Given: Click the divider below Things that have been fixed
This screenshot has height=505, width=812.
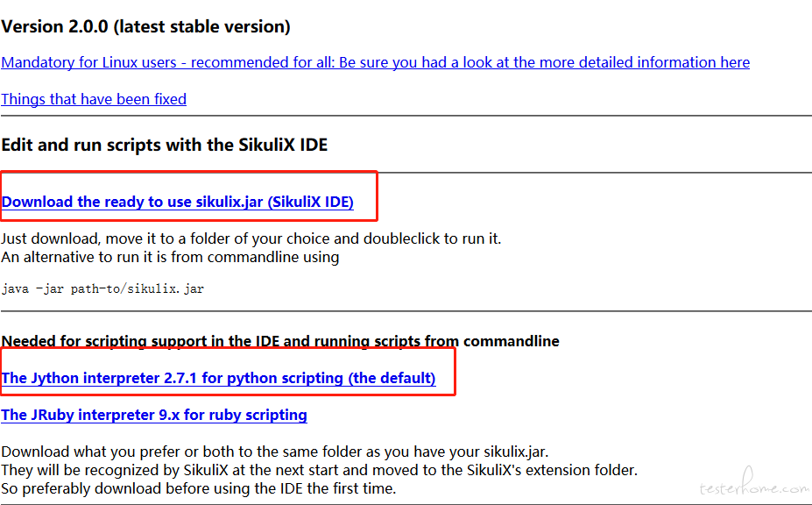Looking at the screenshot, I should point(406,116).
